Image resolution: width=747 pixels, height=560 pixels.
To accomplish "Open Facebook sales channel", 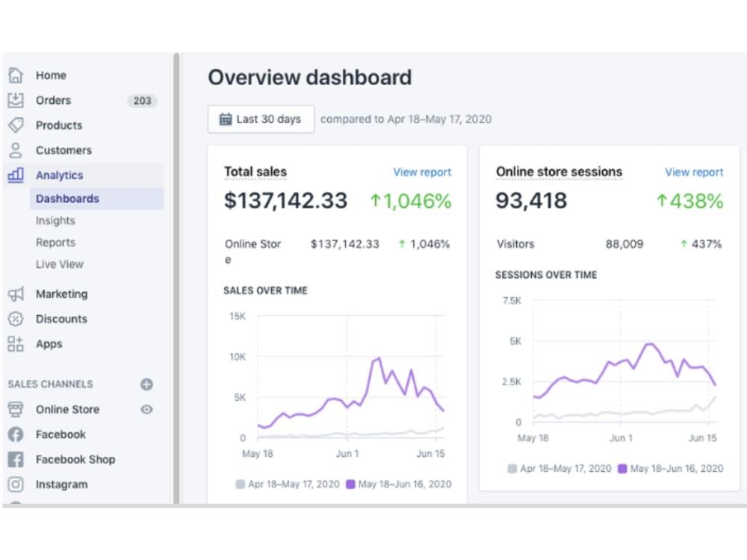I will point(61,435).
